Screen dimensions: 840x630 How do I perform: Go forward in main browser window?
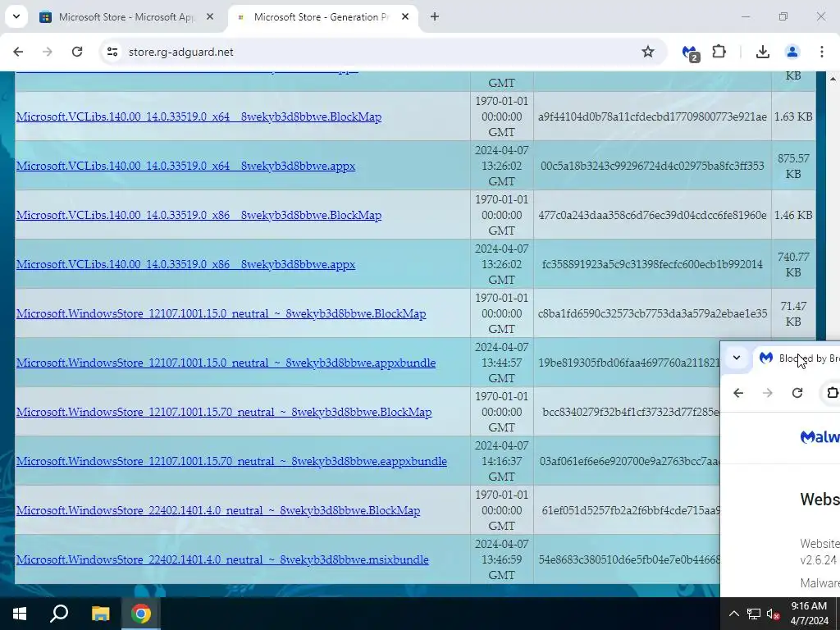[48, 52]
